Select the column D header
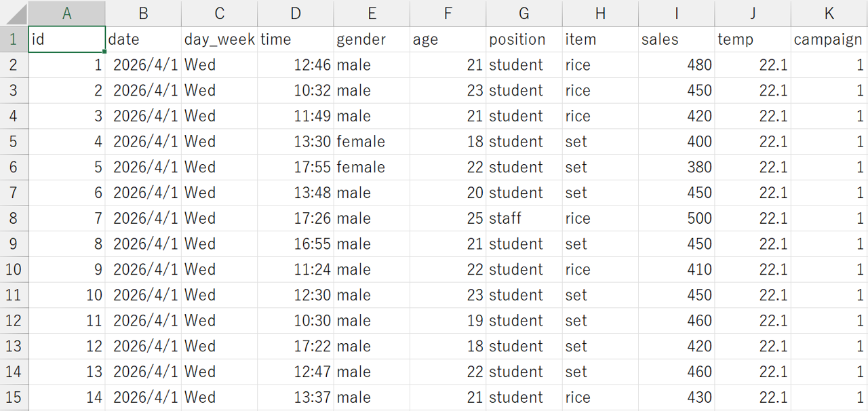Screen dimensions: 868x411 pos(295,14)
